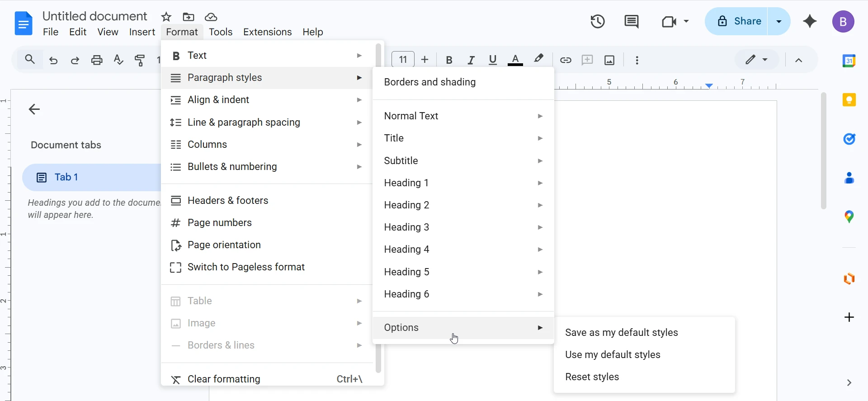Image resolution: width=868 pixels, height=401 pixels.
Task: Toggle italic formatting button
Action: tap(471, 60)
